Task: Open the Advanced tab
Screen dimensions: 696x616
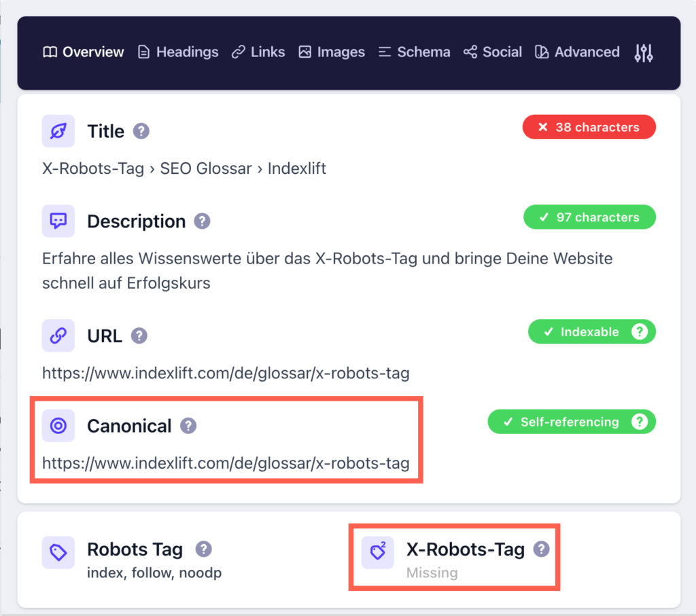Action: point(576,52)
